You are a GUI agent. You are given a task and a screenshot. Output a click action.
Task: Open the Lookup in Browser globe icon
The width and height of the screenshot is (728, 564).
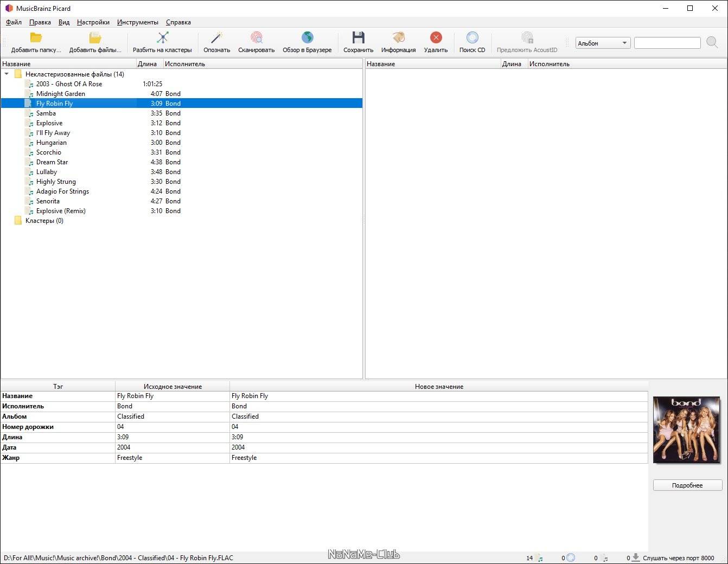(x=307, y=37)
